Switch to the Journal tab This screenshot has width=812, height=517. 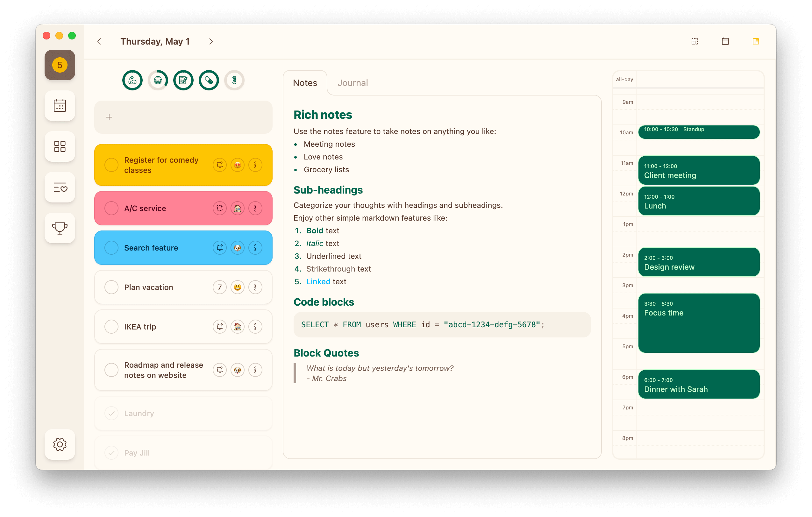(353, 83)
